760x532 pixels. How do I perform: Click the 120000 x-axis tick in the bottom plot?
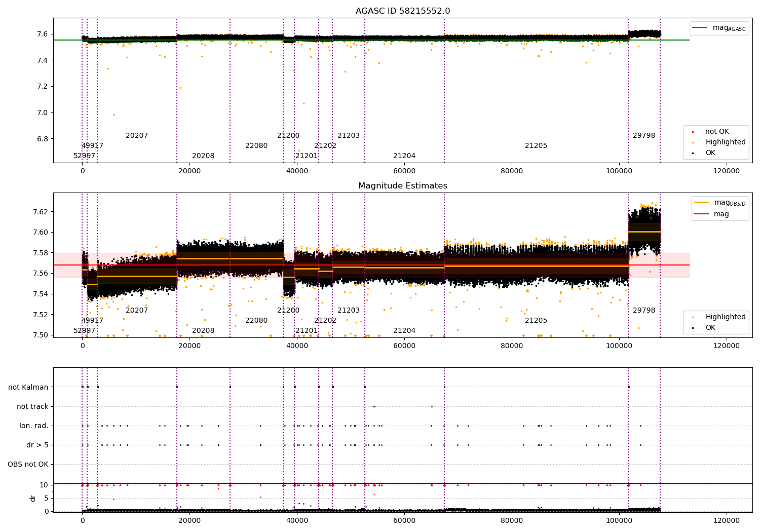coord(726,520)
